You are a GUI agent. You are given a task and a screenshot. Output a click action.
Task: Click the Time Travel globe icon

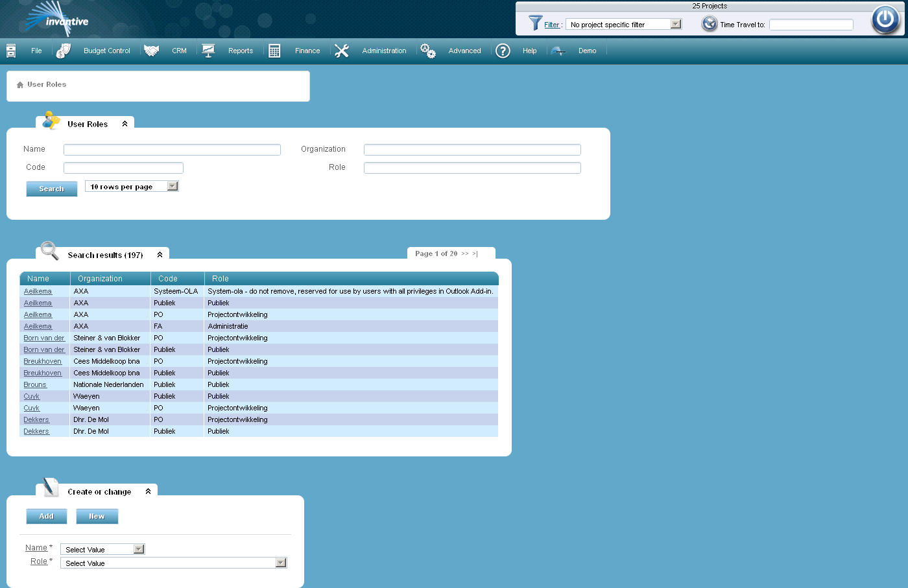point(710,24)
